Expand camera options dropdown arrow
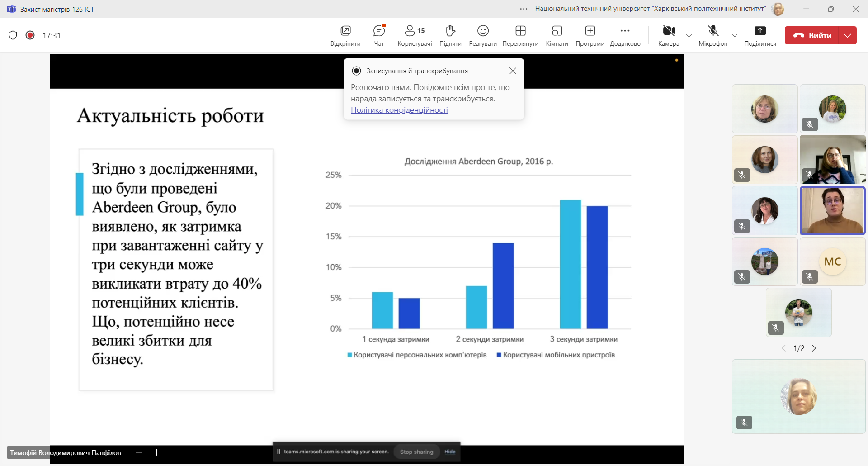The image size is (868, 466). (x=689, y=36)
